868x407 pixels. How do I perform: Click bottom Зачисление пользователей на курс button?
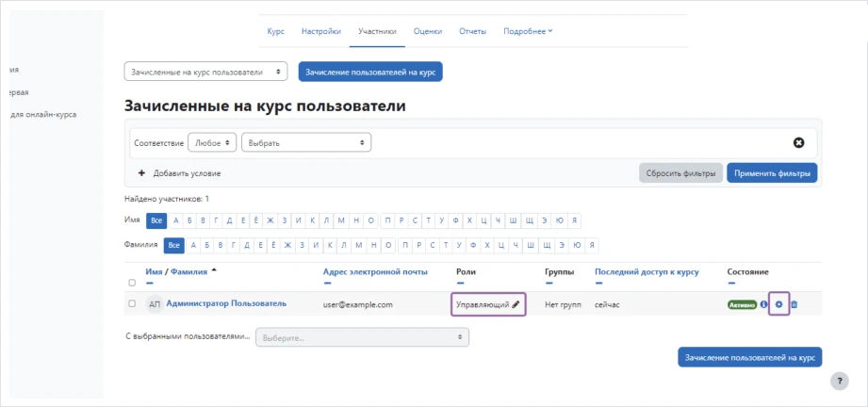(x=749, y=357)
